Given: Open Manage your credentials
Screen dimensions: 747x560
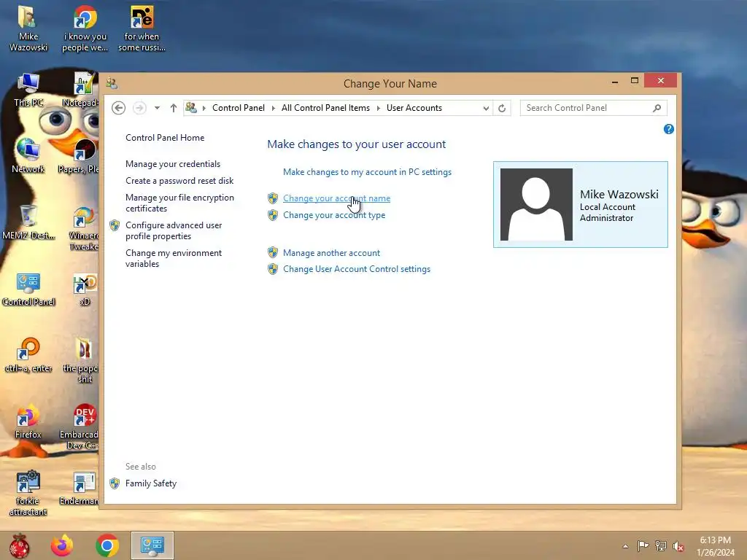Looking at the screenshot, I should click(173, 164).
